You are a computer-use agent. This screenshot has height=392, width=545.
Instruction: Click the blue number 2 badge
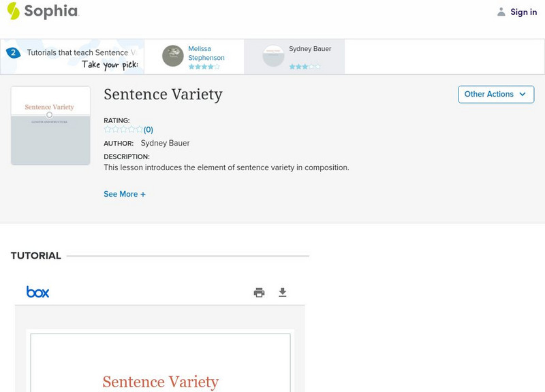12,52
